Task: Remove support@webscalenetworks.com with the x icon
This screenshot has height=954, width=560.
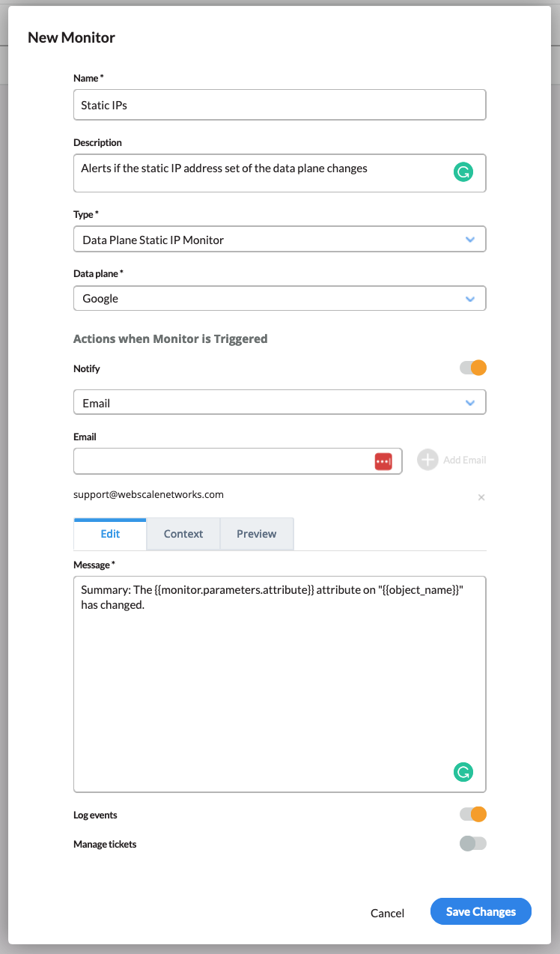Action: click(x=481, y=497)
